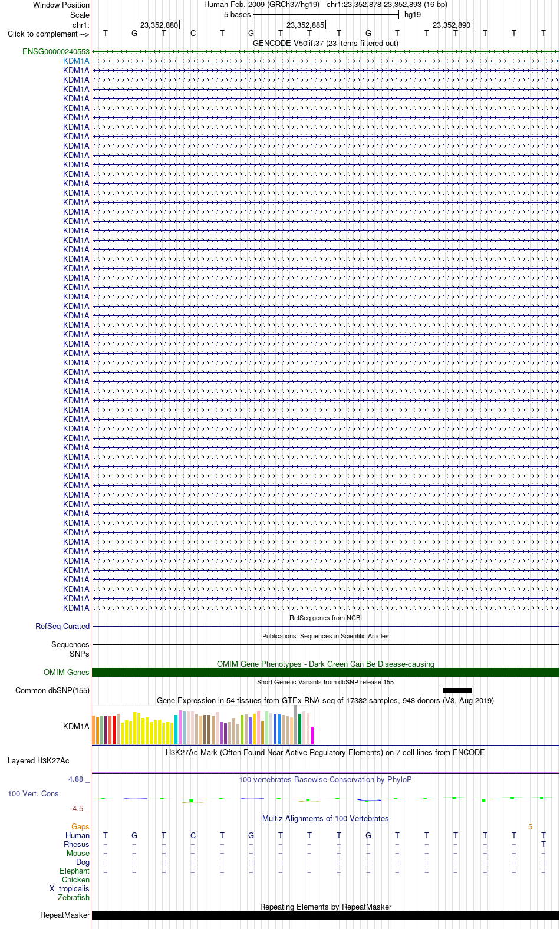Click the C base in the Human alignment row
The width and height of the screenshot is (560, 929).
click(x=193, y=836)
